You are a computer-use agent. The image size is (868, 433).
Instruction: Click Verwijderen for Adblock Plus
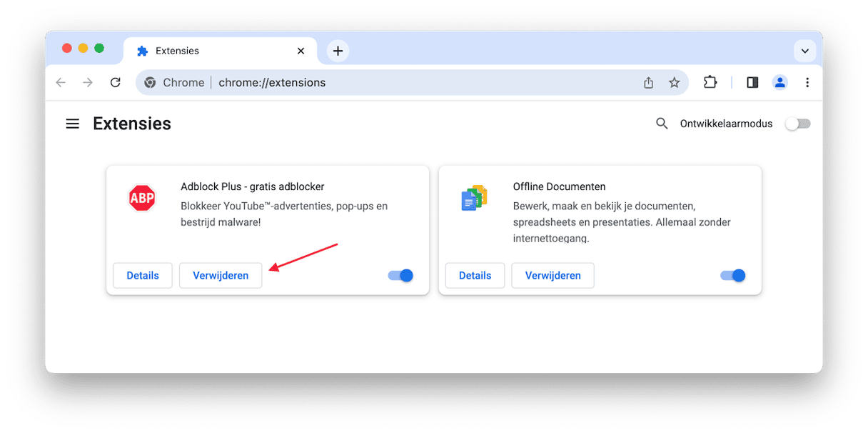tap(221, 276)
